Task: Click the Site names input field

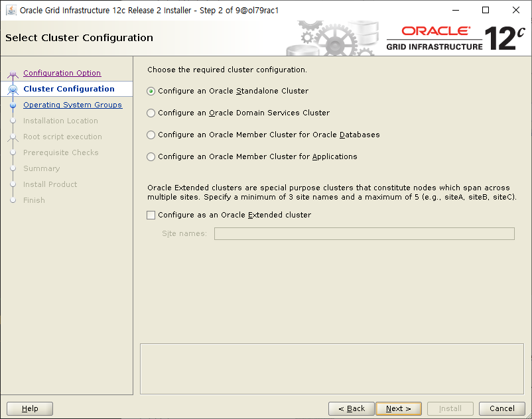Action: [x=364, y=233]
